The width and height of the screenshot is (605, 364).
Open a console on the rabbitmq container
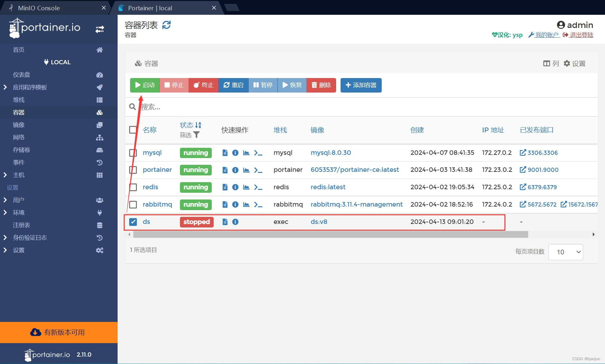[258, 204]
